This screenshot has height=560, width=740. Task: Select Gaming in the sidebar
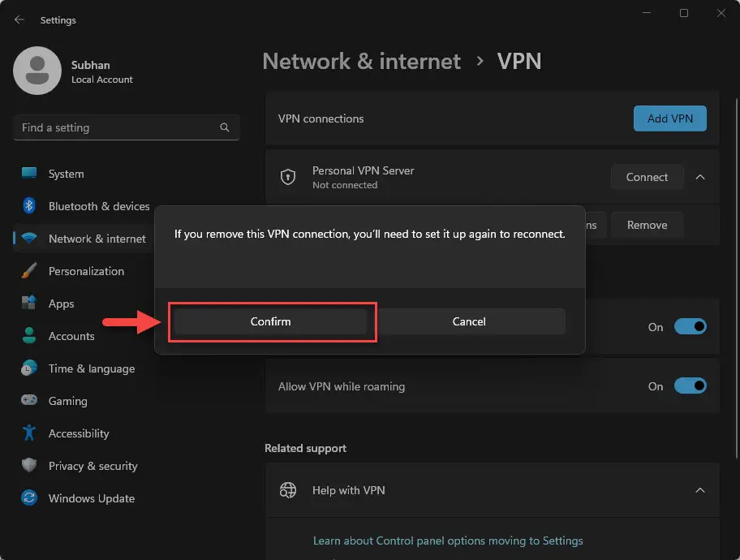pos(67,401)
